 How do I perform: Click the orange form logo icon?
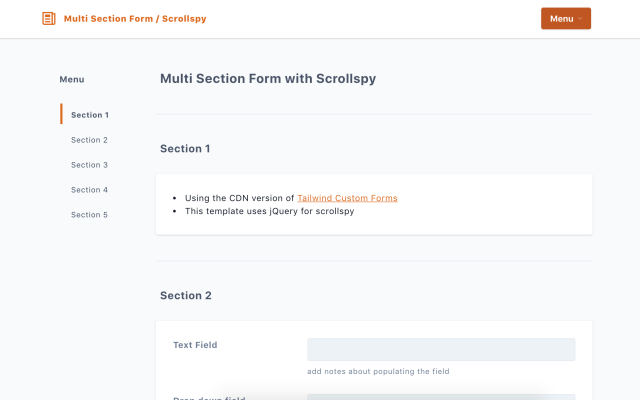[49, 19]
